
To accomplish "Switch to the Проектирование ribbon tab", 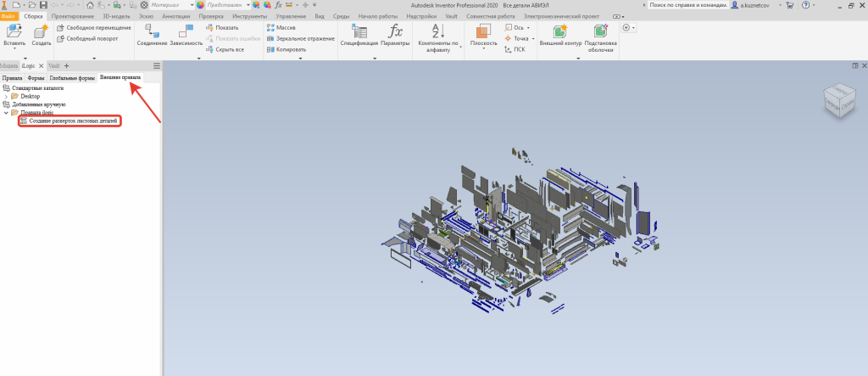I will coord(73,16).
